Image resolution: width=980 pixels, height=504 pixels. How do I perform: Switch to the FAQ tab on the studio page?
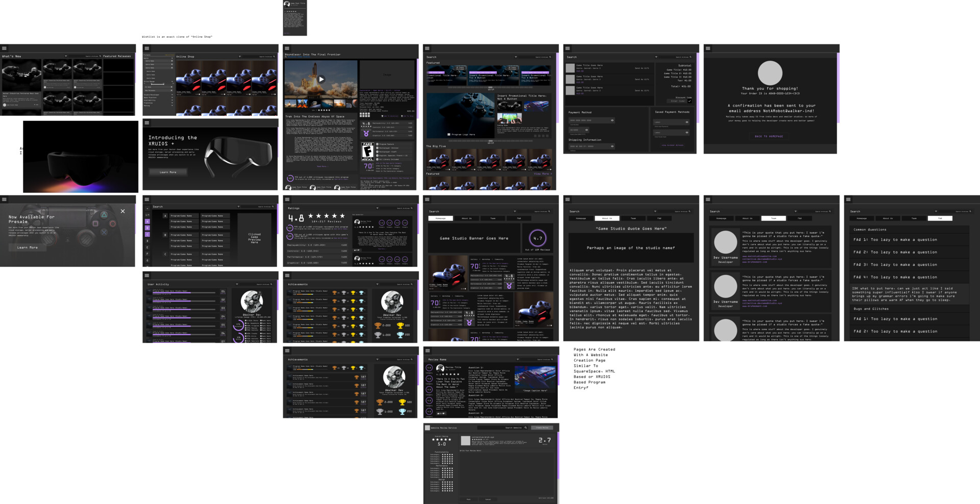coord(660,218)
